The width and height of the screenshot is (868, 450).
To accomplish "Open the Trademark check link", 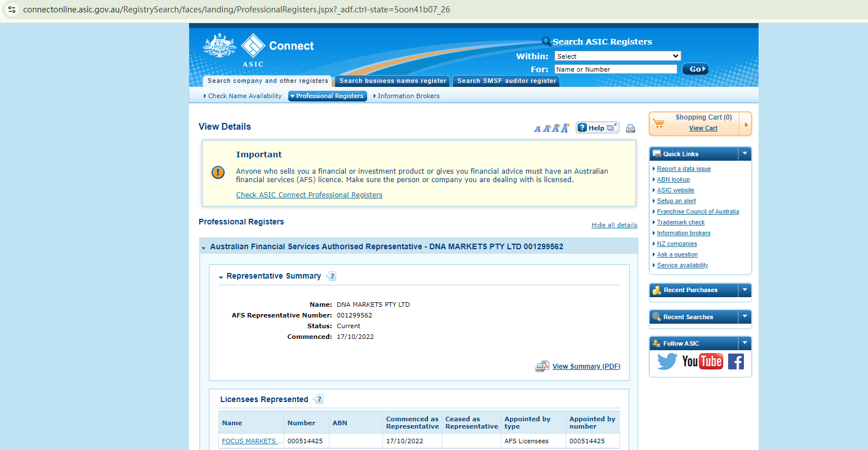I will click(x=681, y=222).
